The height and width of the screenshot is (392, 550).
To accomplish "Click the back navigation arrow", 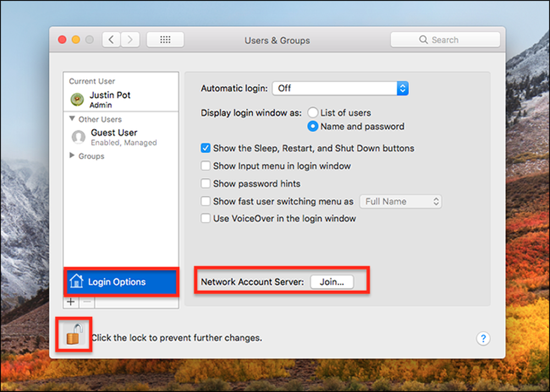I will (112, 40).
